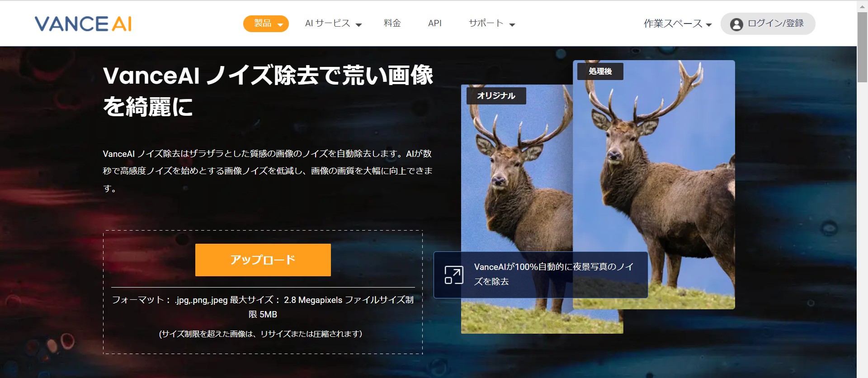Select the オリジナル label on original image

pyautogui.click(x=496, y=96)
